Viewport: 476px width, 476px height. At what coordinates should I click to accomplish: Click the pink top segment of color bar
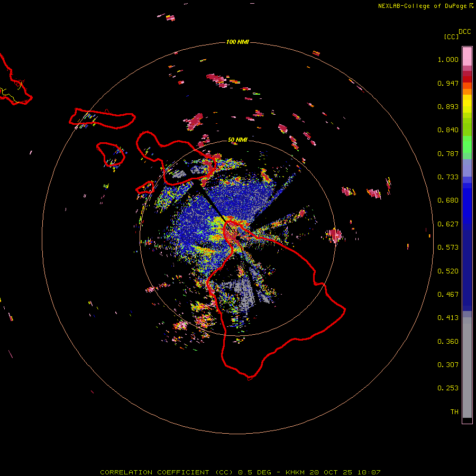pos(467,56)
